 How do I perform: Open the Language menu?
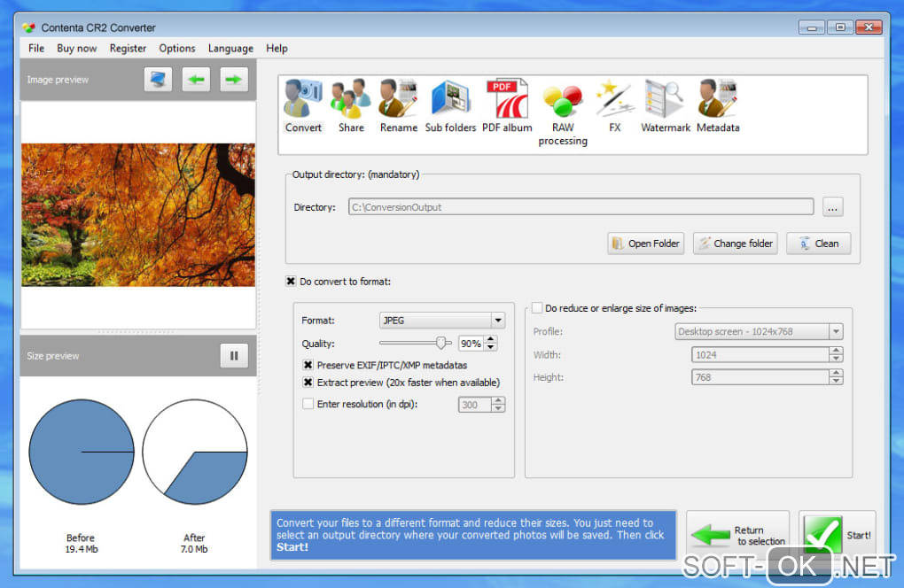point(230,49)
